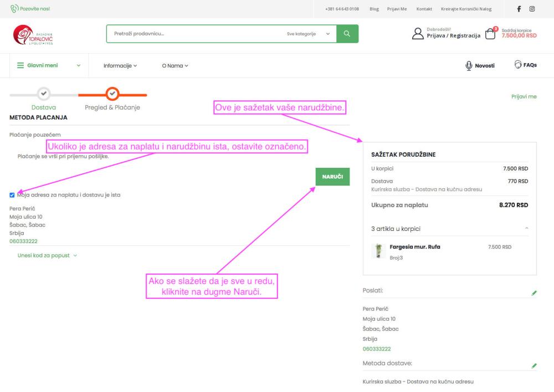The width and height of the screenshot is (554, 392).
Task: Collapse the 3 artikla u korpici list
Action: point(526,228)
